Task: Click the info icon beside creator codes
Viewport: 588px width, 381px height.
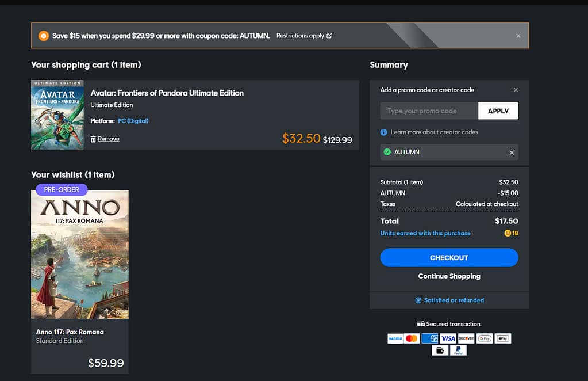Action: [384, 132]
